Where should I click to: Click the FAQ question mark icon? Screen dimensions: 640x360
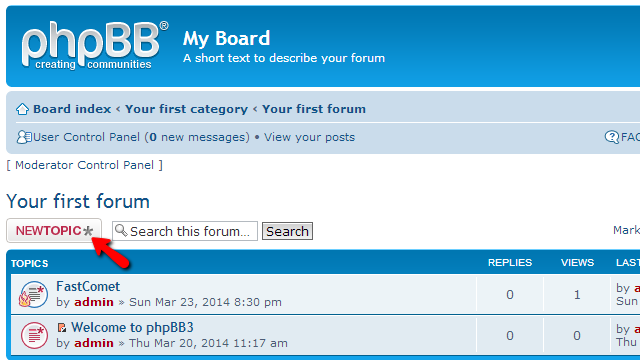pyautogui.click(x=611, y=137)
